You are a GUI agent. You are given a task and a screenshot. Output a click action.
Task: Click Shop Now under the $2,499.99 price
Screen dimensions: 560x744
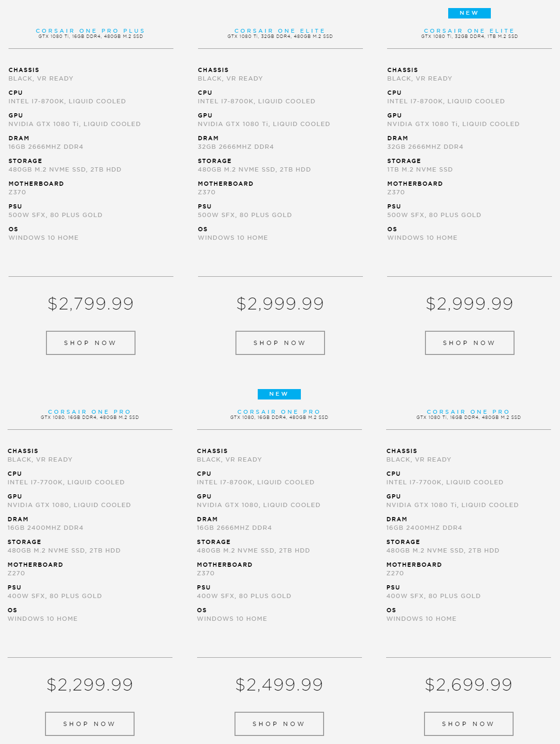coord(279,724)
